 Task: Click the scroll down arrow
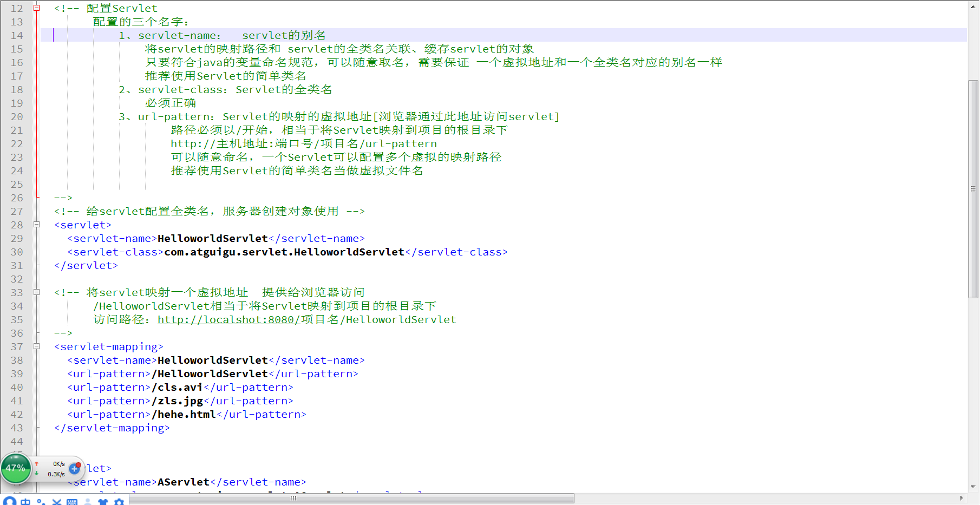973,487
